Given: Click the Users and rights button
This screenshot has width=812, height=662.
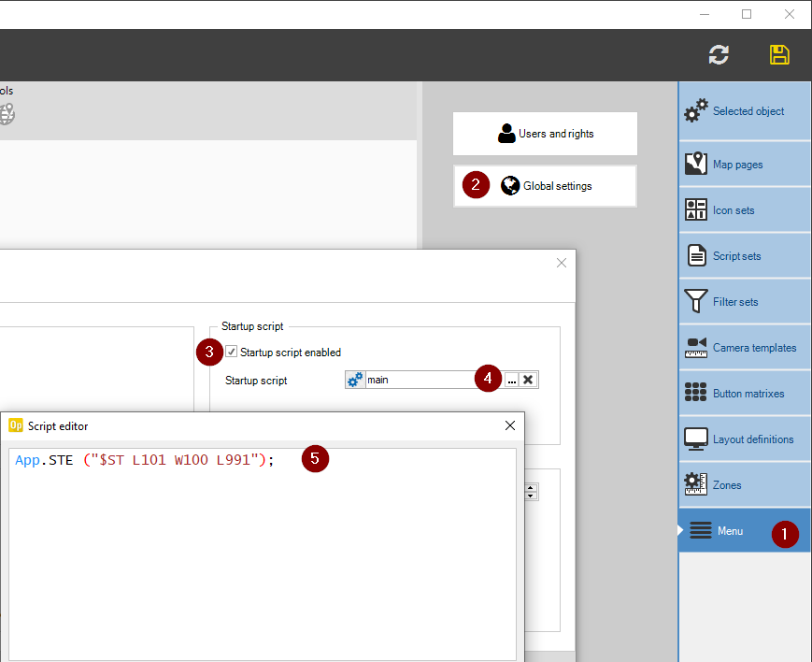Looking at the screenshot, I should pos(545,134).
